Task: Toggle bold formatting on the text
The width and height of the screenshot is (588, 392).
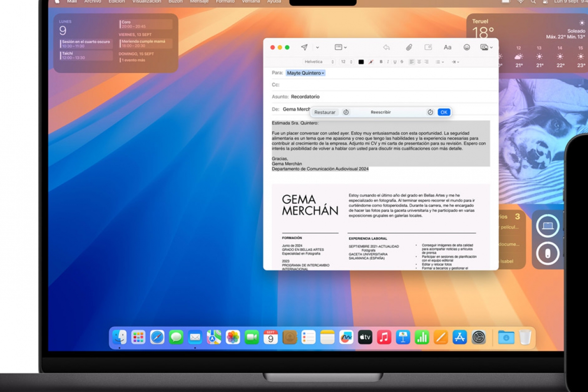Action: click(381, 62)
